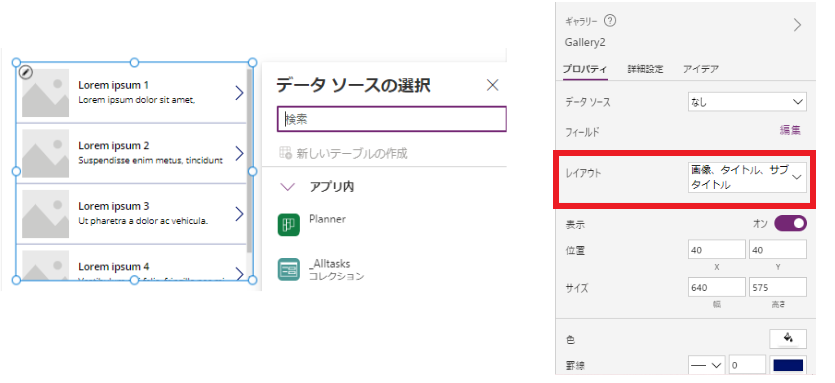Click arrow next to Lorem ipsum 2

239,153
